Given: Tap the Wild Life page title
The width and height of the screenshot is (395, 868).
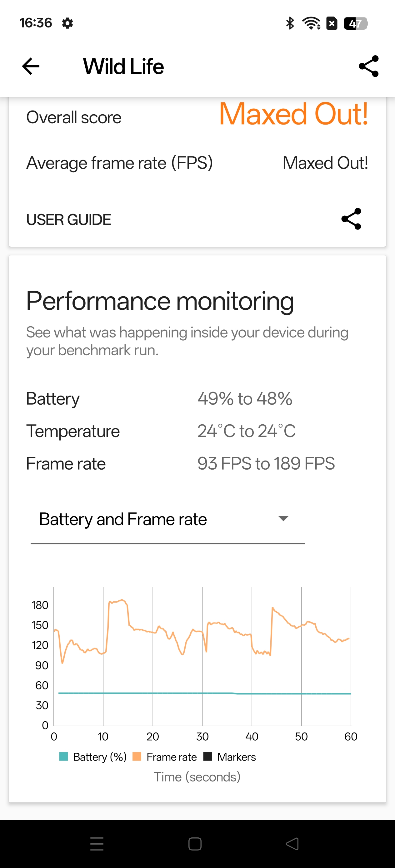Looking at the screenshot, I should coord(123,67).
